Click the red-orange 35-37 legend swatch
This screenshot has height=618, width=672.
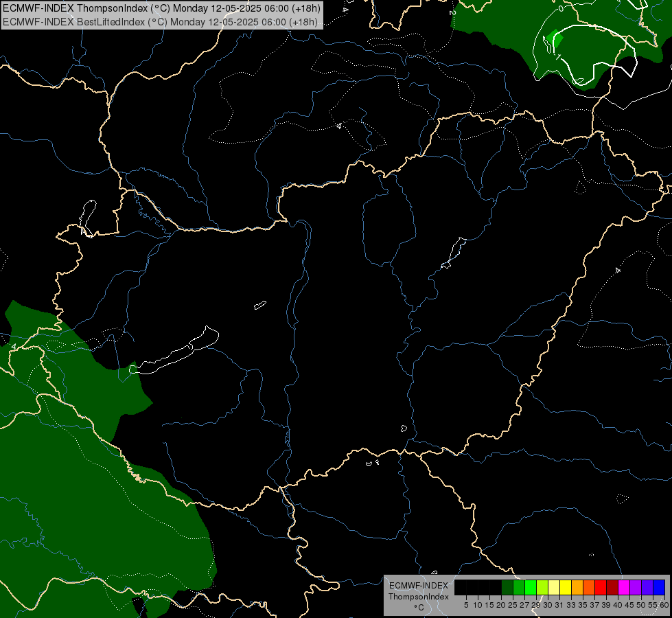[x=589, y=587]
